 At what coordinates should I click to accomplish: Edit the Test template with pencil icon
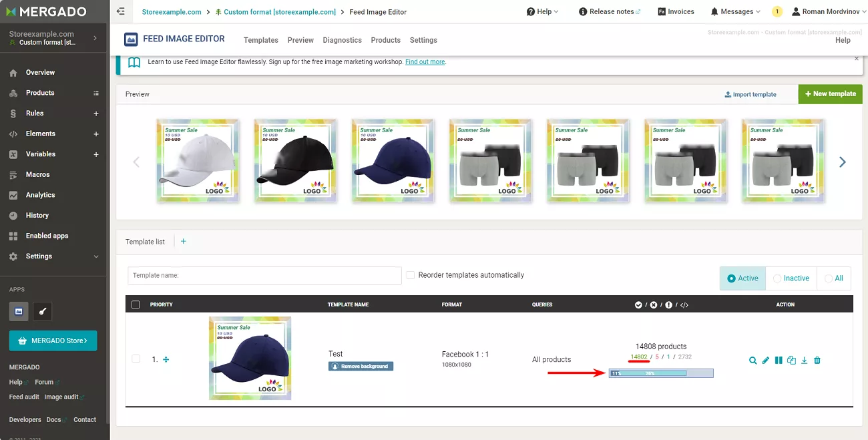[x=766, y=361]
